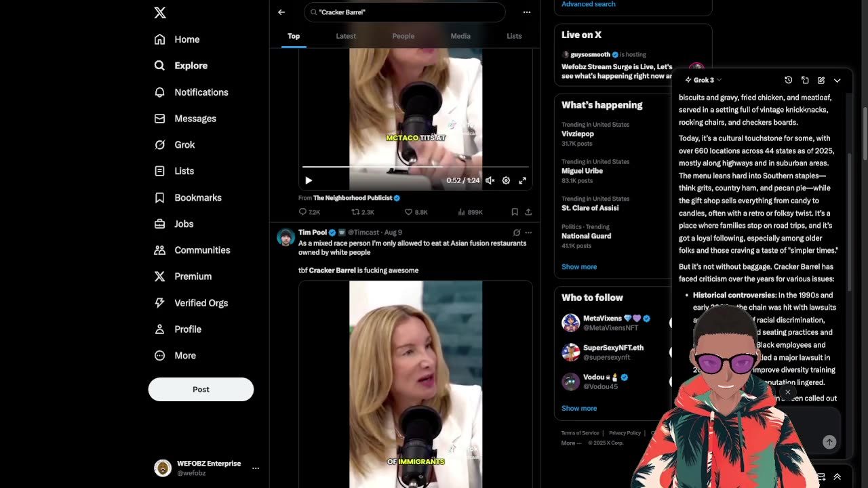The height and width of the screenshot is (488, 868).
Task: Repost the post with 2.3K reposts
Action: point(363,212)
